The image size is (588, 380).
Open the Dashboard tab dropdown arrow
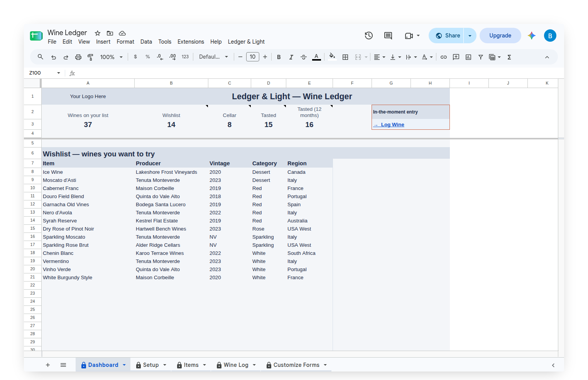pyautogui.click(x=124, y=365)
